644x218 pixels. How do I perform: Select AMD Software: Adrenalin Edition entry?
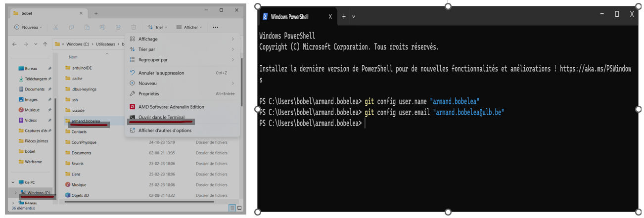(x=182, y=107)
